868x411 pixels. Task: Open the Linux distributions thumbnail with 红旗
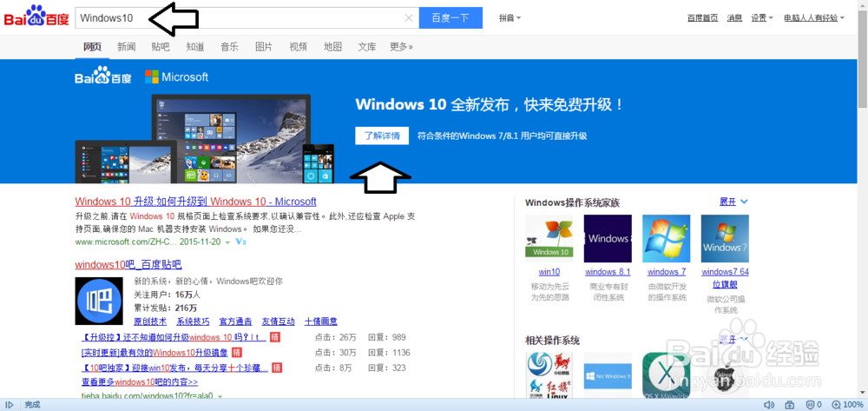pyautogui.click(x=549, y=376)
